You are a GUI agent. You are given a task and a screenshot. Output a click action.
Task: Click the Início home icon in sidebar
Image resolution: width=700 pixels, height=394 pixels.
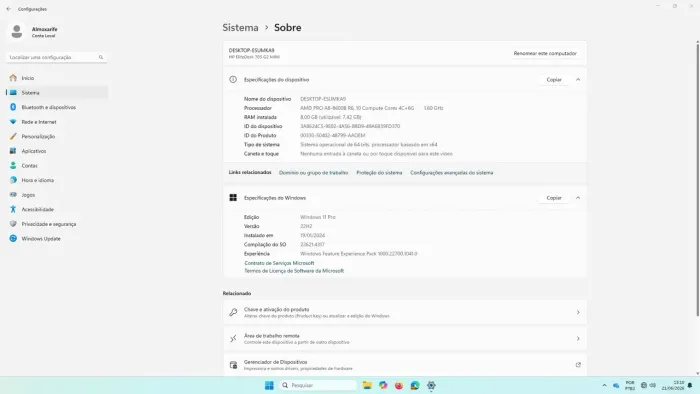pos(13,78)
